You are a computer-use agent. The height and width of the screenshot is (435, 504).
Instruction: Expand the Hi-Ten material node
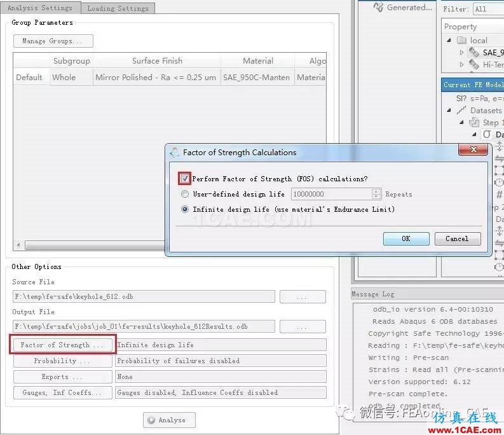tap(461, 65)
